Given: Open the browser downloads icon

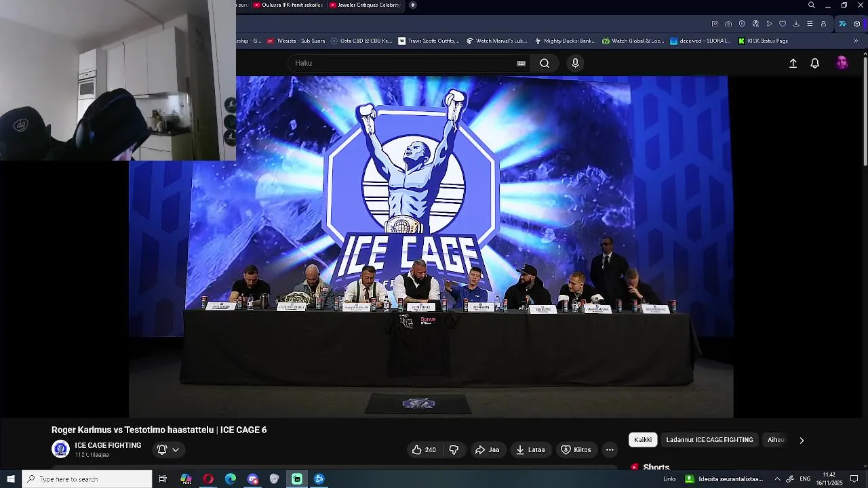Looking at the screenshot, I should tap(796, 24).
